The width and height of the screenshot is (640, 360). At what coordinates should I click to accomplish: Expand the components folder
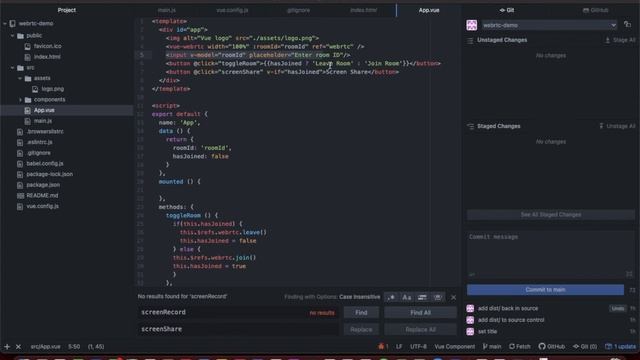click(x=20, y=100)
